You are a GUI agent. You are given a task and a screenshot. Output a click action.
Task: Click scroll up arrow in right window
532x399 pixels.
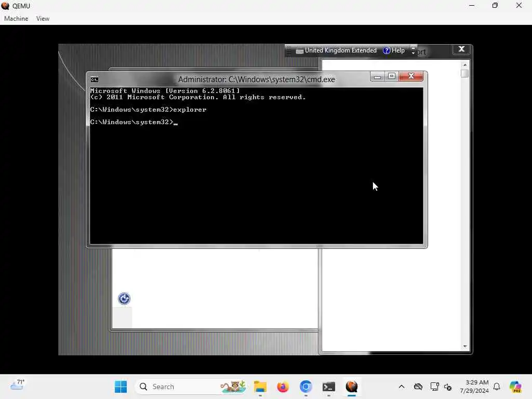[465, 65]
